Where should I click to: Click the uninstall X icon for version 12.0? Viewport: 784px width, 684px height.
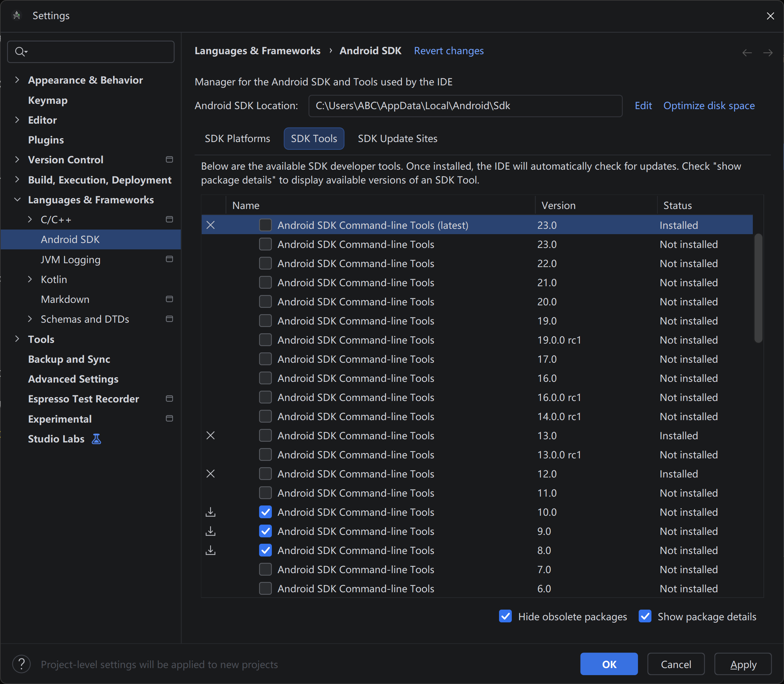[x=211, y=474]
